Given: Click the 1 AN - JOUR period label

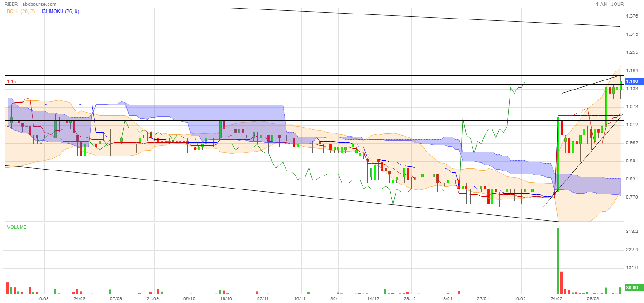Looking at the screenshot, I should (x=610, y=4).
